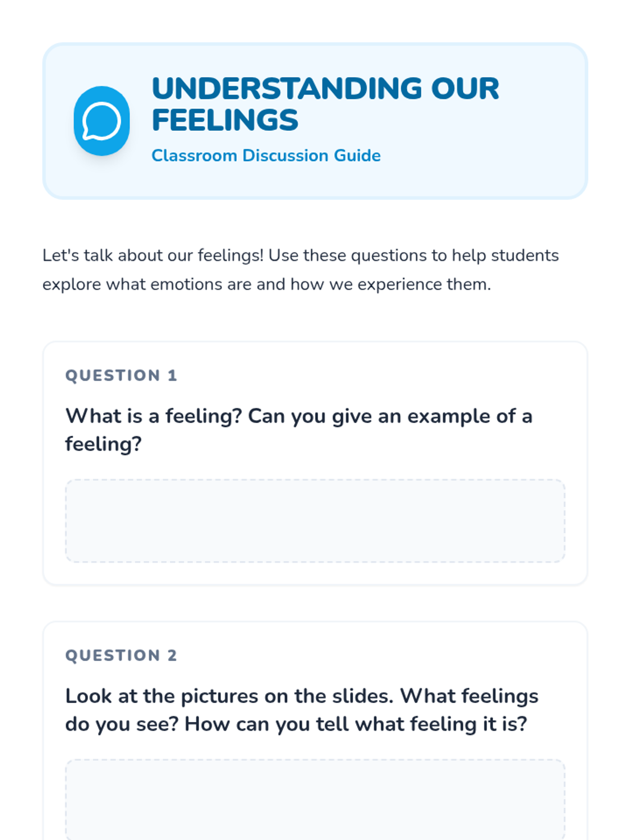Viewport: 630px width, 840px height.
Task: Click "Look at the pictures on the slides" text
Action: 229,696
